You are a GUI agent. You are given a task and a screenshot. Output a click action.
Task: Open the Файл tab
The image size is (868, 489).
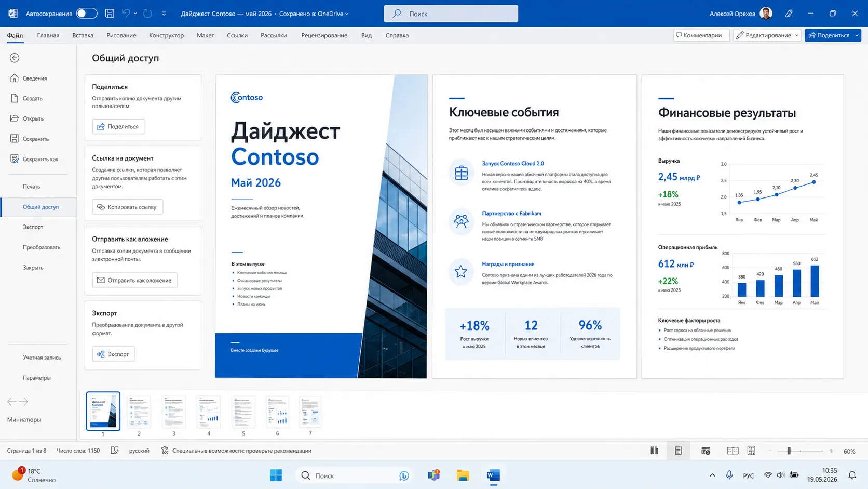click(x=15, y=35)
